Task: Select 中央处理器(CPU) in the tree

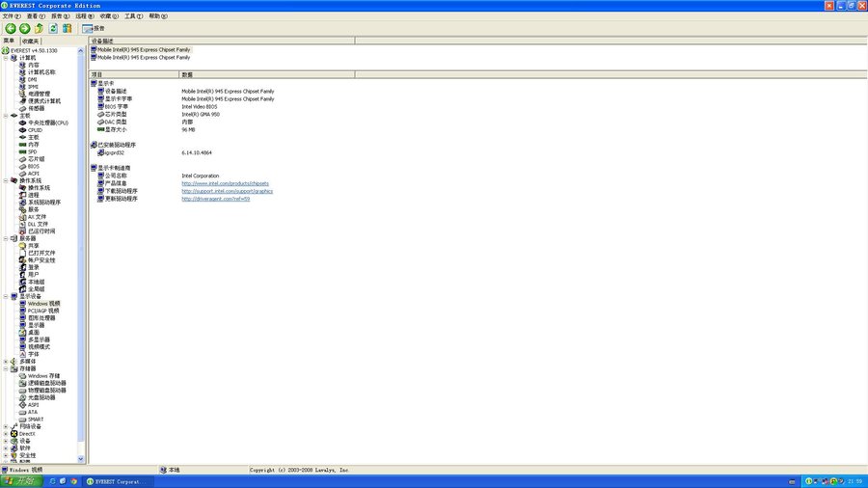Action: 47,122
